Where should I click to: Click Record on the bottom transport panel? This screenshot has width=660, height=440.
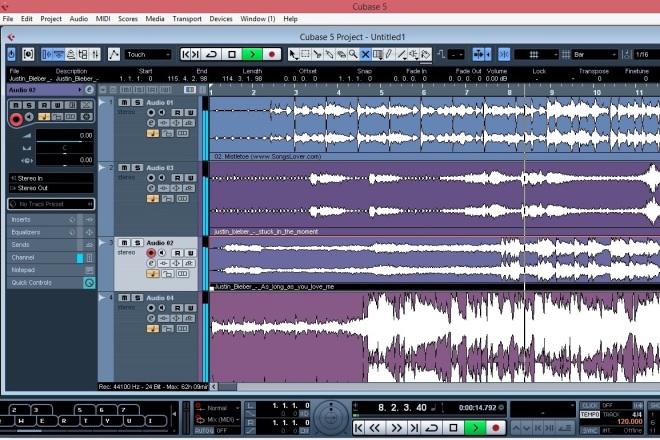[495, 428]
